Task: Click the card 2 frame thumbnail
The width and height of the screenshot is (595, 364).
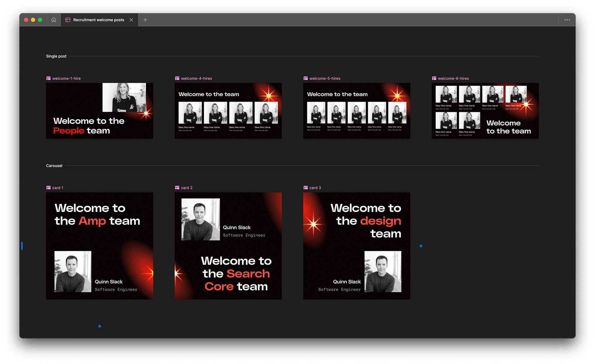Action: [228, 246]
